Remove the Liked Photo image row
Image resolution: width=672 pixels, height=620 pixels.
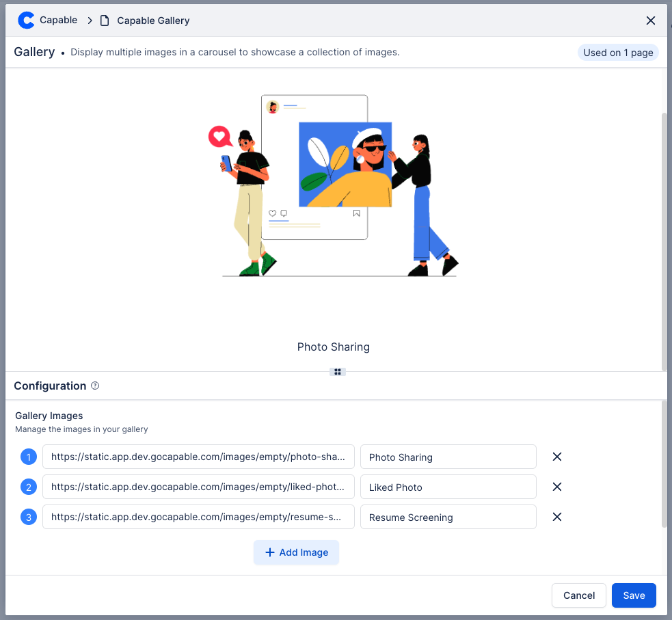point(556,487)
